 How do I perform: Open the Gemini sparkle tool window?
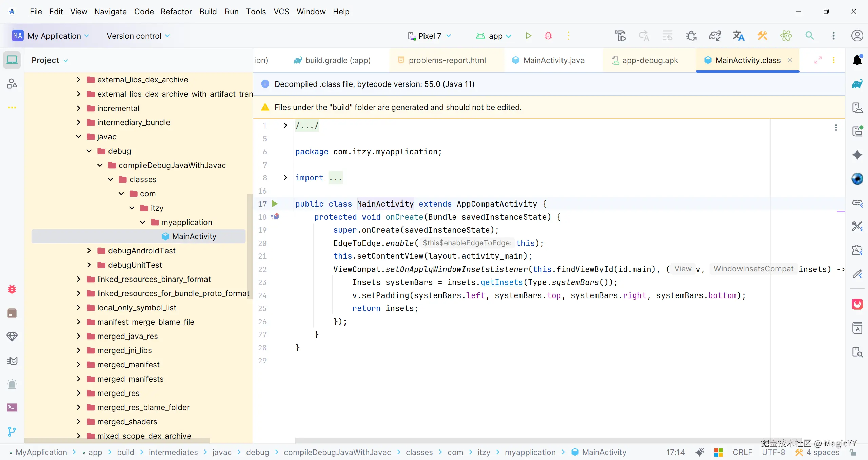tap(857, 155)
